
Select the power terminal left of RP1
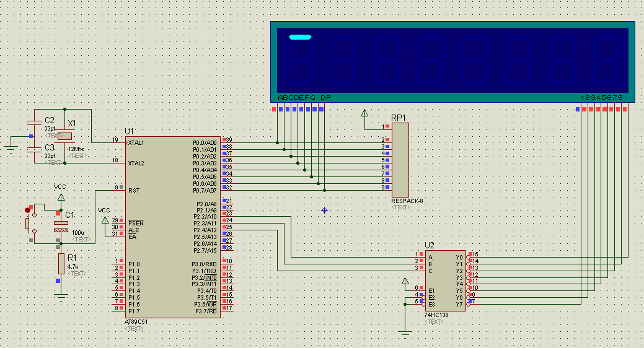click(x=364, y=113)
